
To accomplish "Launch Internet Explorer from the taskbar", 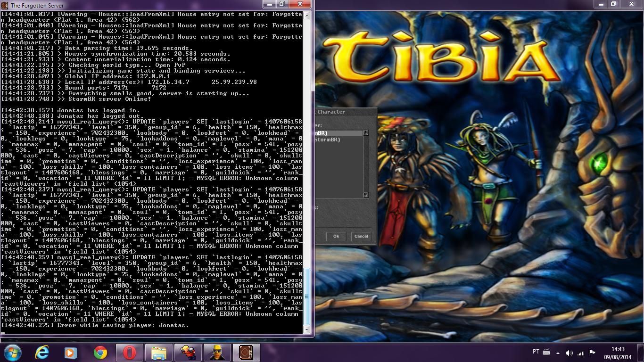I will pyautogui.click(x=42, y=353).
